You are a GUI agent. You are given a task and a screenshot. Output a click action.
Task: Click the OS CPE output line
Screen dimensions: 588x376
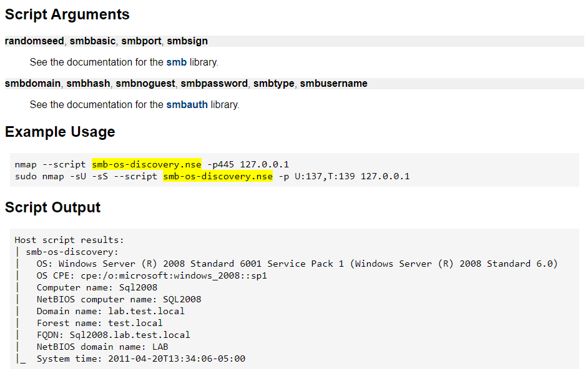click(152, 276)
